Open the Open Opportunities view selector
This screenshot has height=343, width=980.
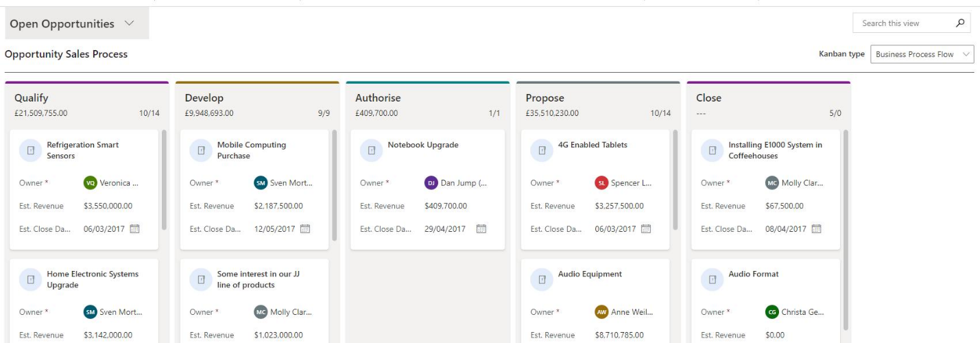(x=77, y=24)
